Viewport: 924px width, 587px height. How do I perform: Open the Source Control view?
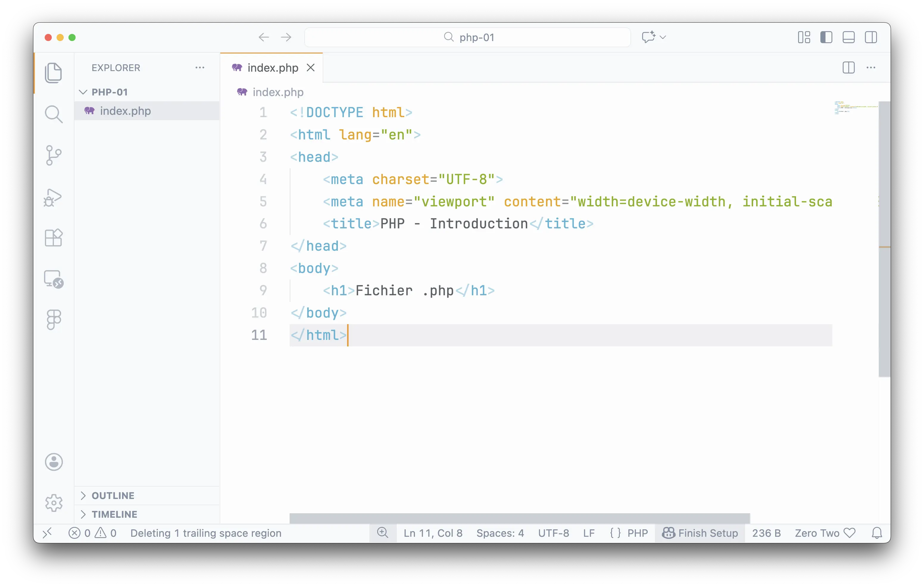tap(53, 155)
